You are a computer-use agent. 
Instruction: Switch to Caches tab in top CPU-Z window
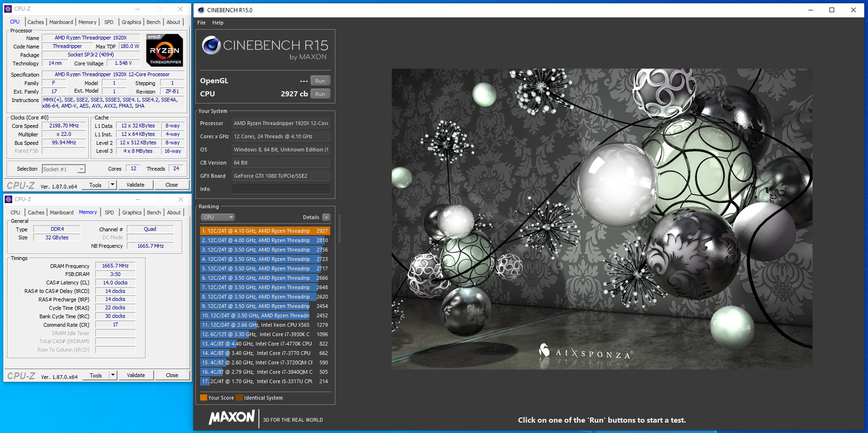35,22
